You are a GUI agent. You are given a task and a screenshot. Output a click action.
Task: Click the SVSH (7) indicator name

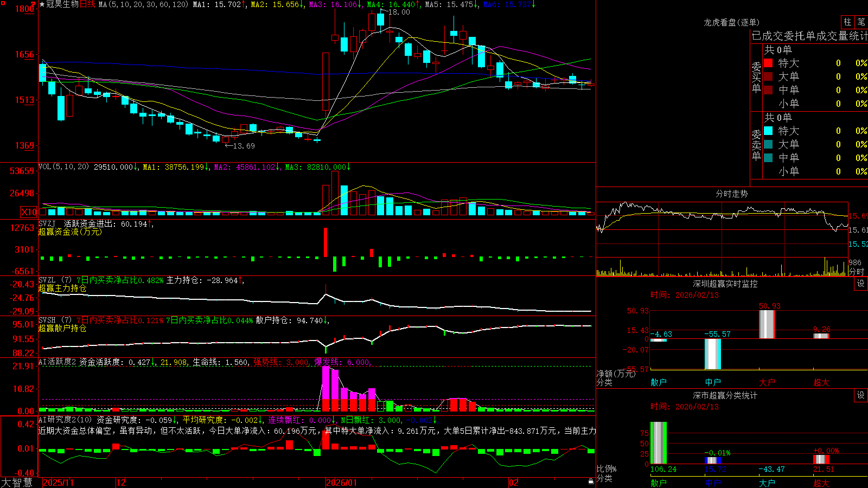click(x=55, y=320)
